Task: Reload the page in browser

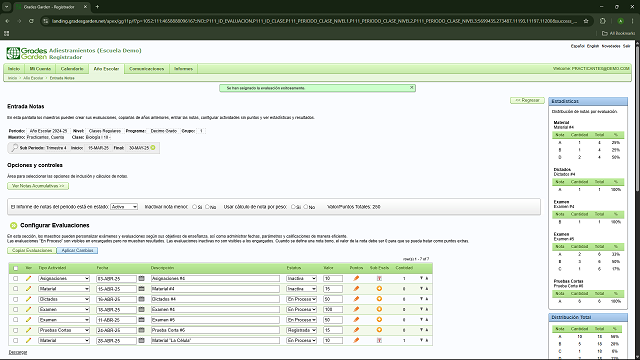Action: click(31, 21)
